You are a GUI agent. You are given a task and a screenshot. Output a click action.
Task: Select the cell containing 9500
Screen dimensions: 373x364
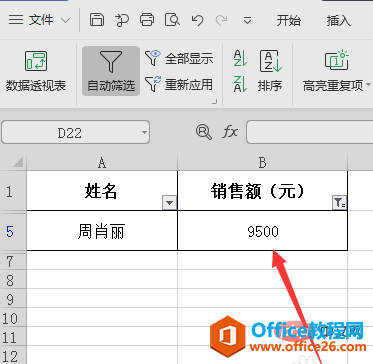pyautogui.click(x=263, y=231)
